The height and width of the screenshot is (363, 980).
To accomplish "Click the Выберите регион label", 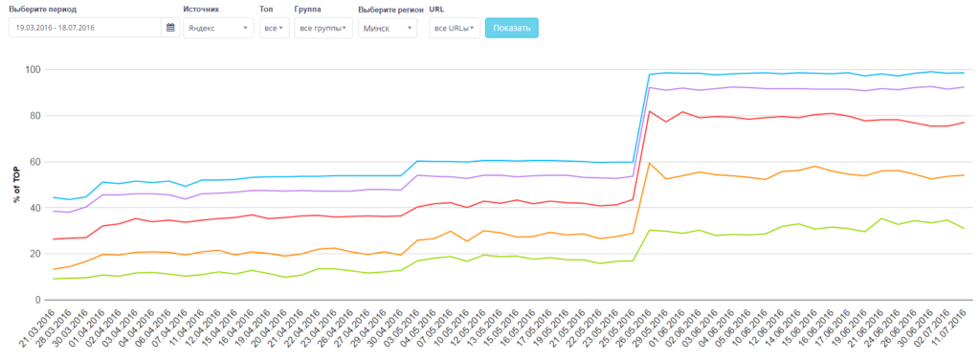I will point(390,11).
